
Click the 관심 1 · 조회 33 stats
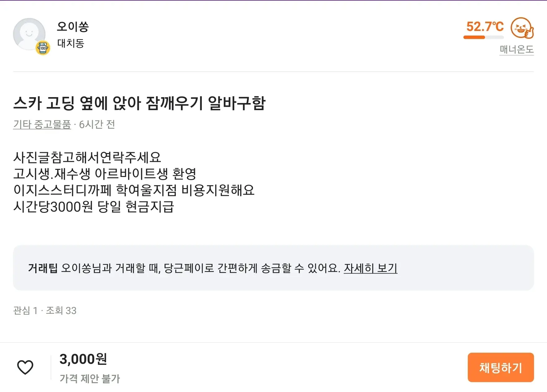pos(45,310)
